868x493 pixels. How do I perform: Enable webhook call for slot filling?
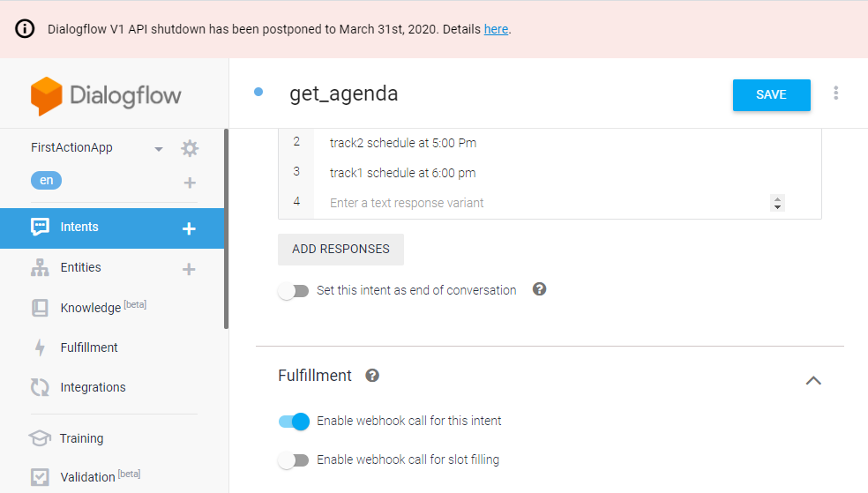pos(294,459)
